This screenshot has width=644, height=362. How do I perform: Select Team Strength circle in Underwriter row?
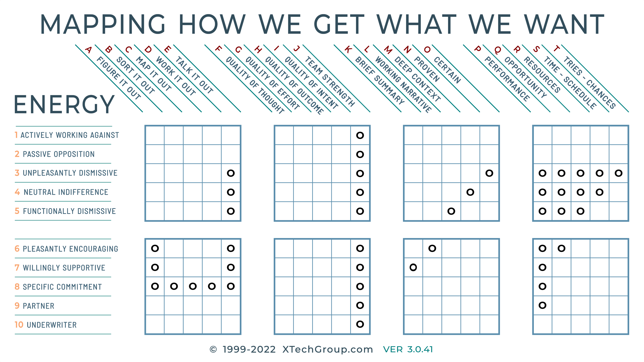click(360, 324)
